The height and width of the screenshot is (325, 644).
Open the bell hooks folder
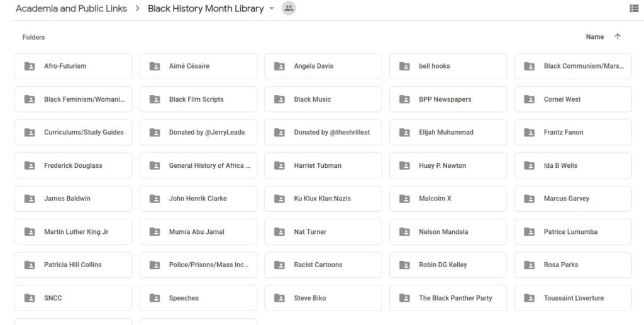448,66
